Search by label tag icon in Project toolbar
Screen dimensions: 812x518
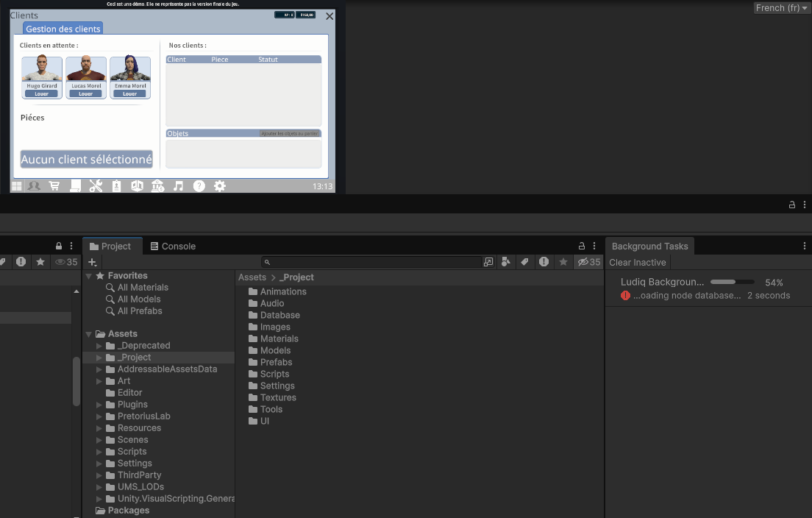[524, 262]
